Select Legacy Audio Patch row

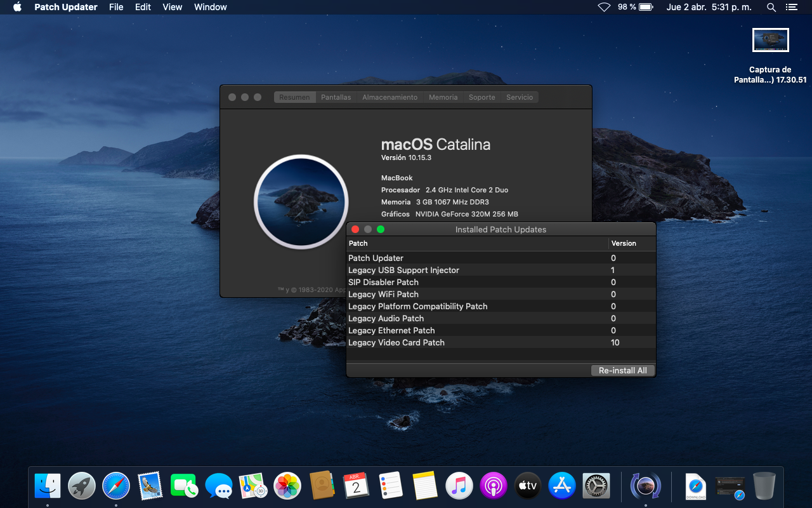(501, 318)
